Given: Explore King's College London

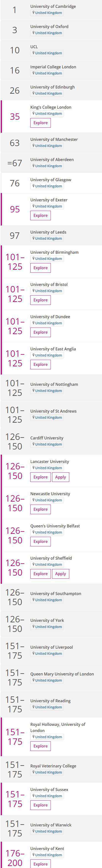Looking at the screenshot, I should [41, 123].
